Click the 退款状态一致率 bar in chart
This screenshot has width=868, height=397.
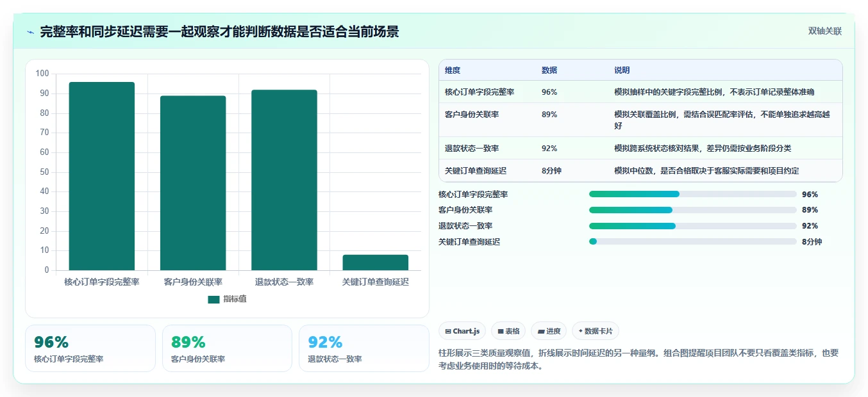tap(284, 180)
